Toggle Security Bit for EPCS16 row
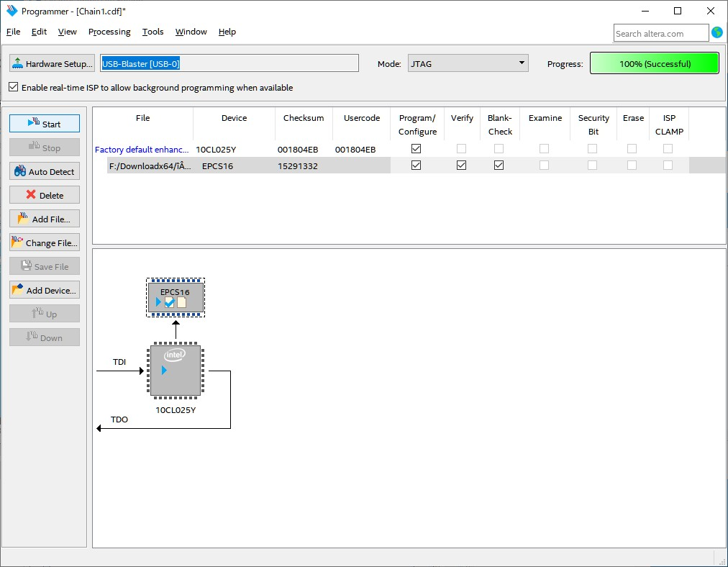This screenshot has height=567, width=728. (593, 165)
